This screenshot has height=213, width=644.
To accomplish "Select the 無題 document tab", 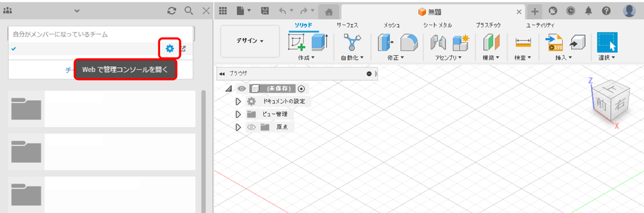I will [429, 11].
